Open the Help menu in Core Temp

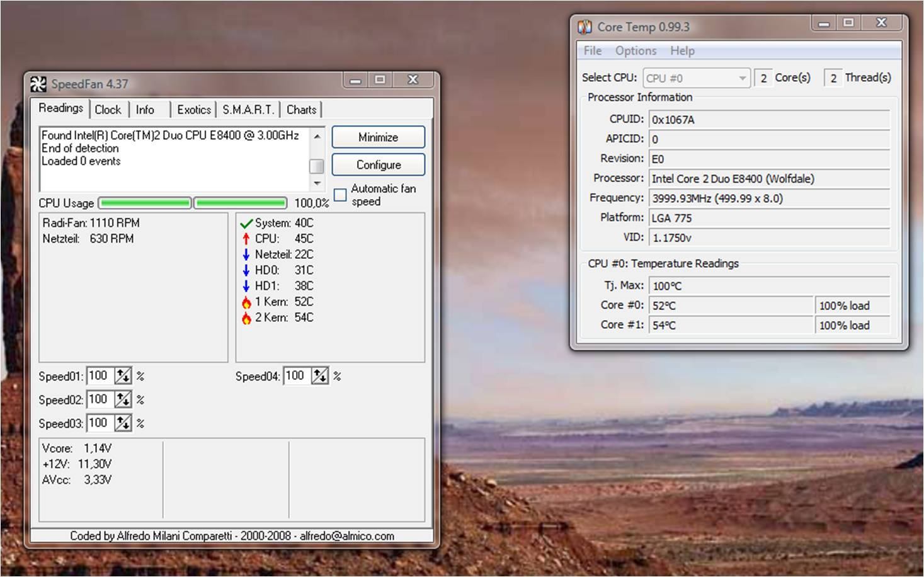coord(683,51)
